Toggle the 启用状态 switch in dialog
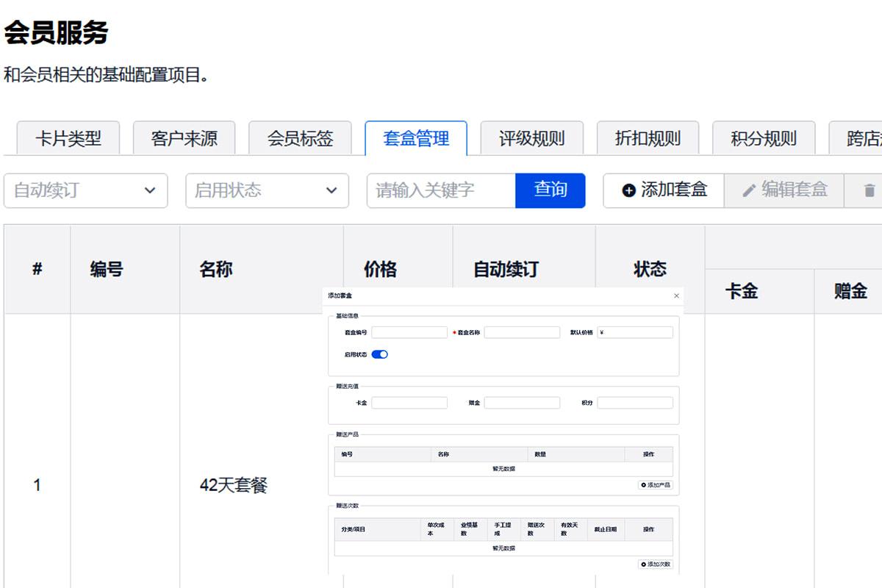The width and height of the screenshot is (882, 588). 379,354
